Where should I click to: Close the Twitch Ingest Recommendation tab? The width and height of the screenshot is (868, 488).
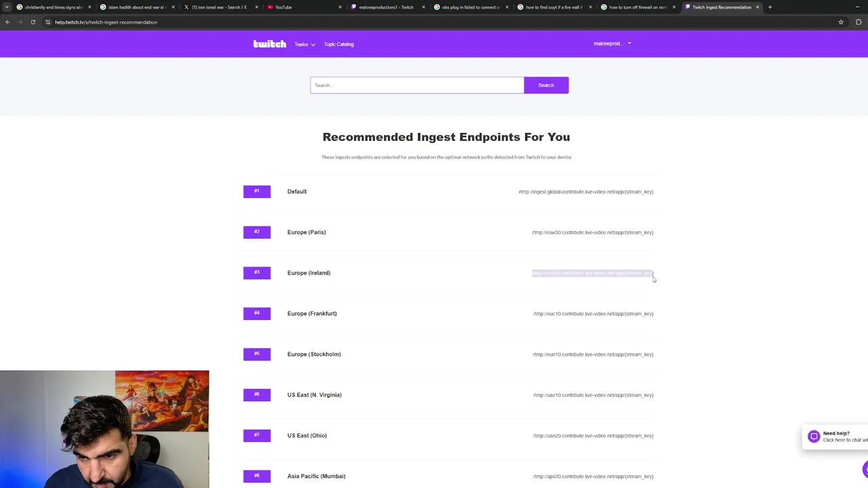(x=757, y=7)
